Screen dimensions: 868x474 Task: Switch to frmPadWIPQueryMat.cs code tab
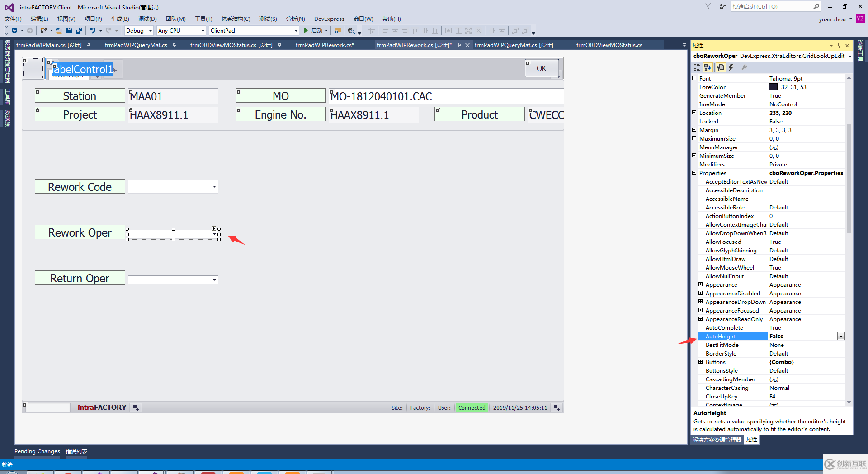(136, 45)
